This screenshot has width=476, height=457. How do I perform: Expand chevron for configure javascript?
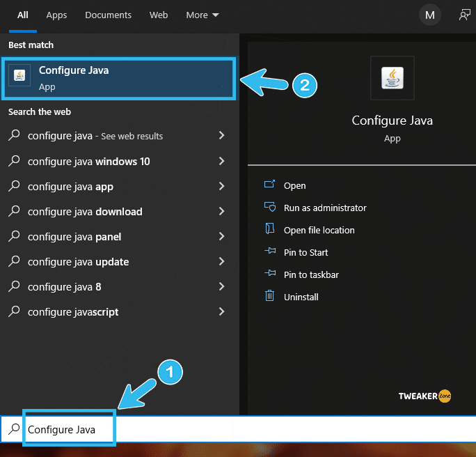point(221,311)
